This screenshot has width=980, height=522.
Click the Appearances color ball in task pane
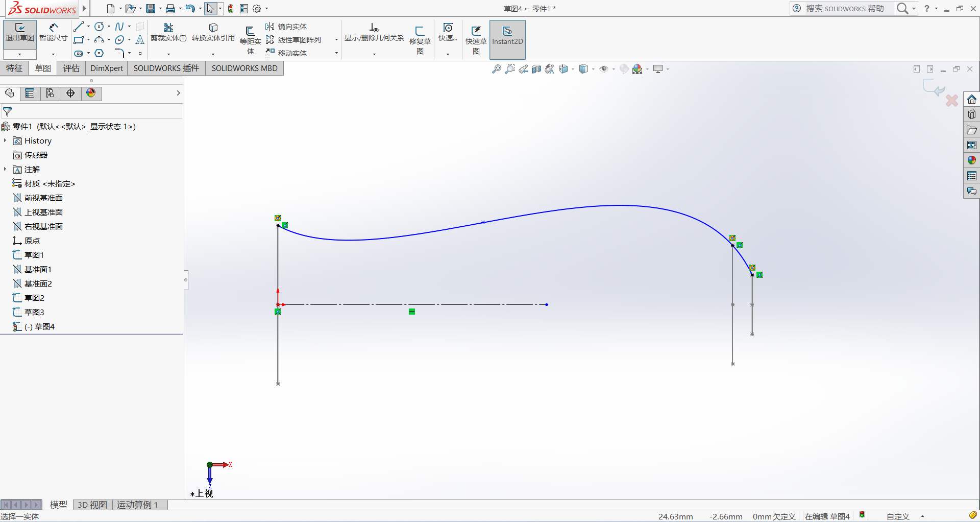[972, 160]
